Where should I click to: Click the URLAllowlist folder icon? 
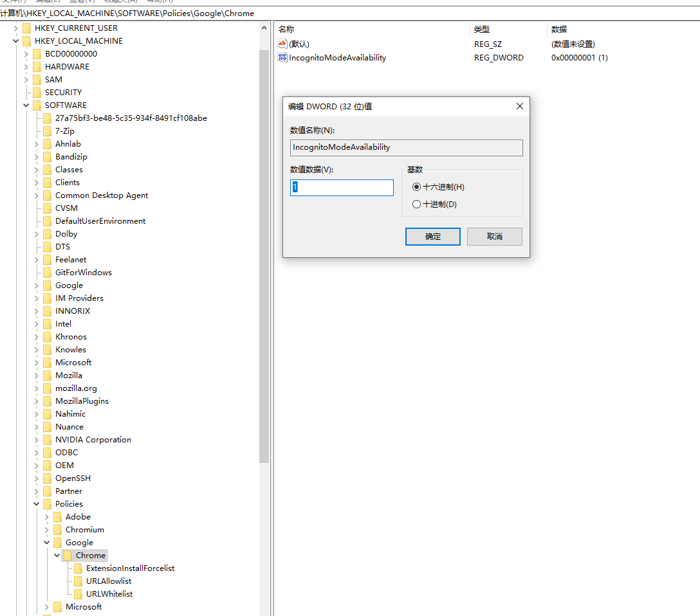click(x=78, y=581)
